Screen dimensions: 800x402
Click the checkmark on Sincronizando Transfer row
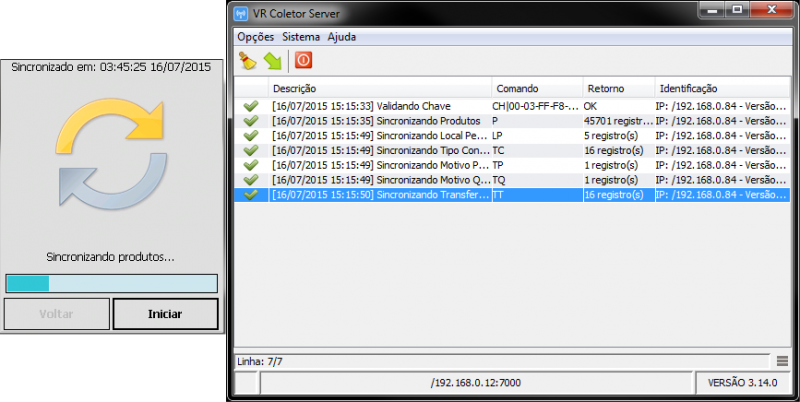(x=251, y=195)
